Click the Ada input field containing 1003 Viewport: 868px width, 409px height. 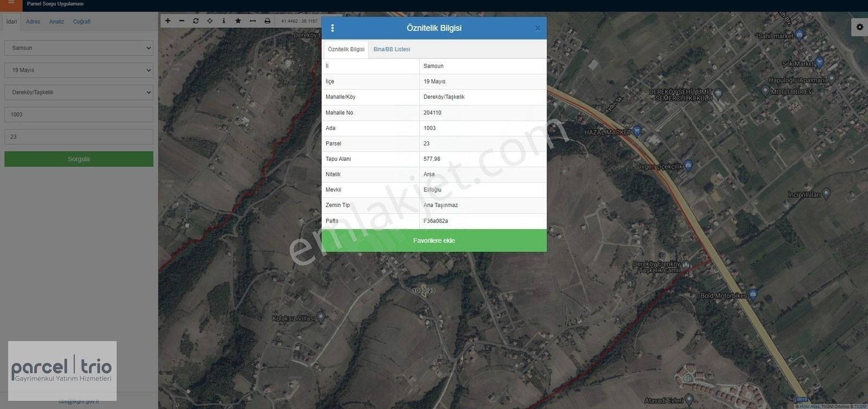pyautogui.click(x=79, y=115)
